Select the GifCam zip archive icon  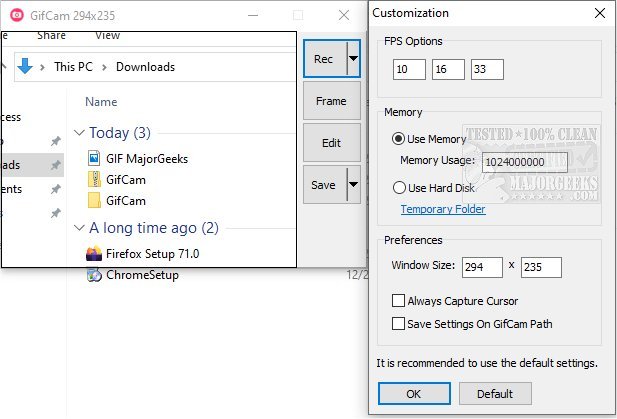pyautogui.click(x=94, y=179)
